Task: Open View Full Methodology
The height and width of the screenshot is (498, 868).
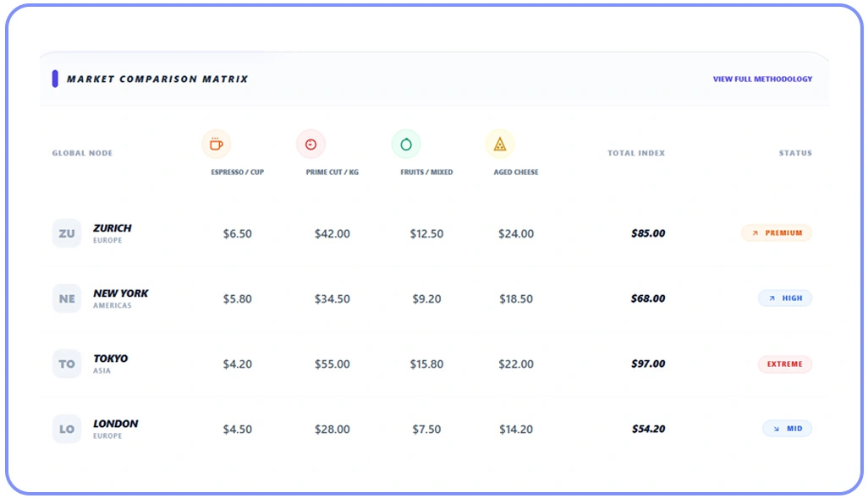Action: tap(763, 79)
